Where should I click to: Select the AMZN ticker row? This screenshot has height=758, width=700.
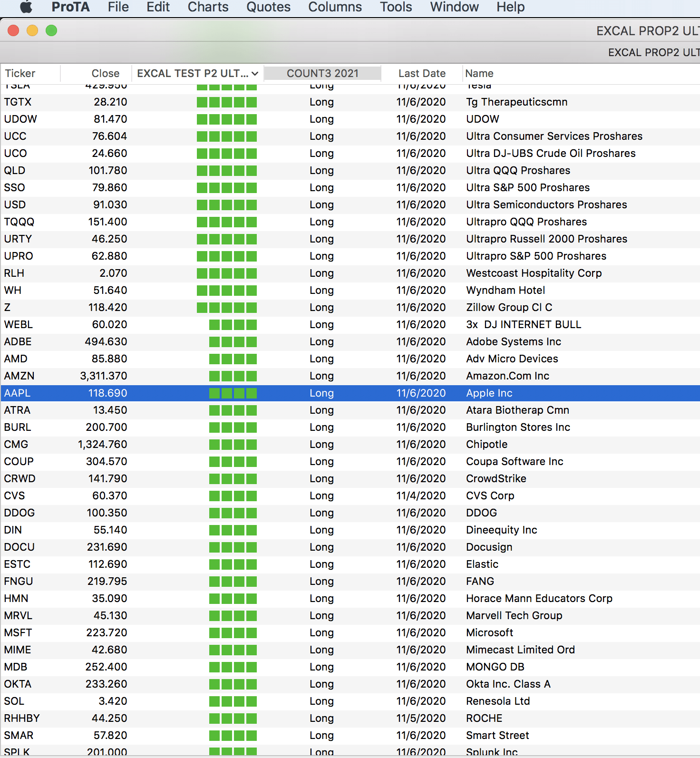[19, 376]
